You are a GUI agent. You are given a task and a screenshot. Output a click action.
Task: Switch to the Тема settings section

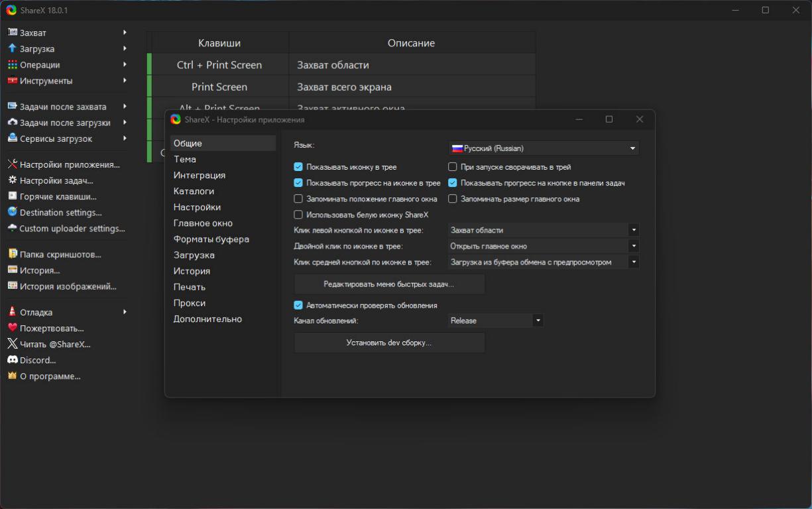tap(185, 159)
